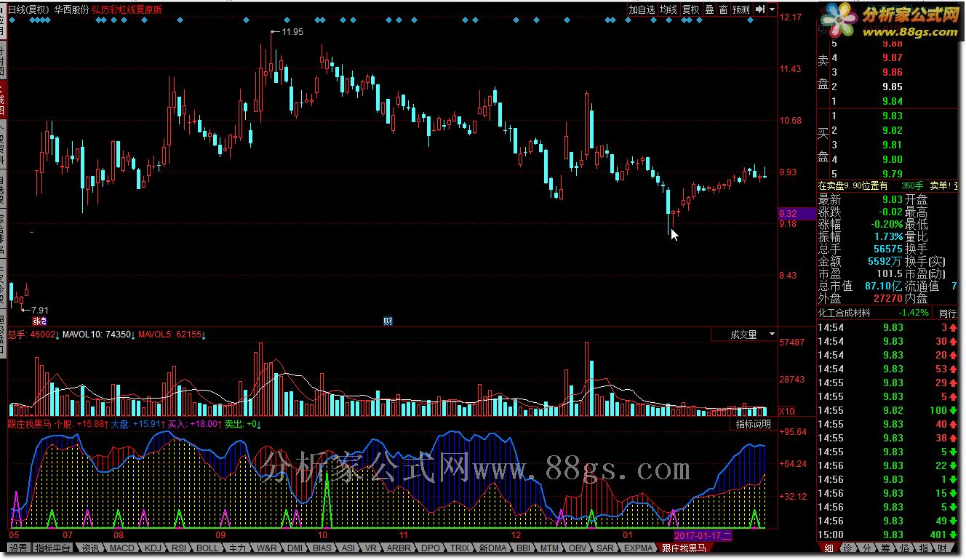966x560 pixels.
Task: Select the RSI indicator tab
Action: click(179, 548)
